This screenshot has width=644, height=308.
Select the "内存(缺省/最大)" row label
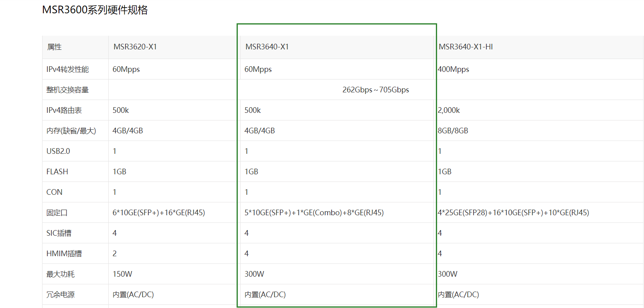pos(71,131)
